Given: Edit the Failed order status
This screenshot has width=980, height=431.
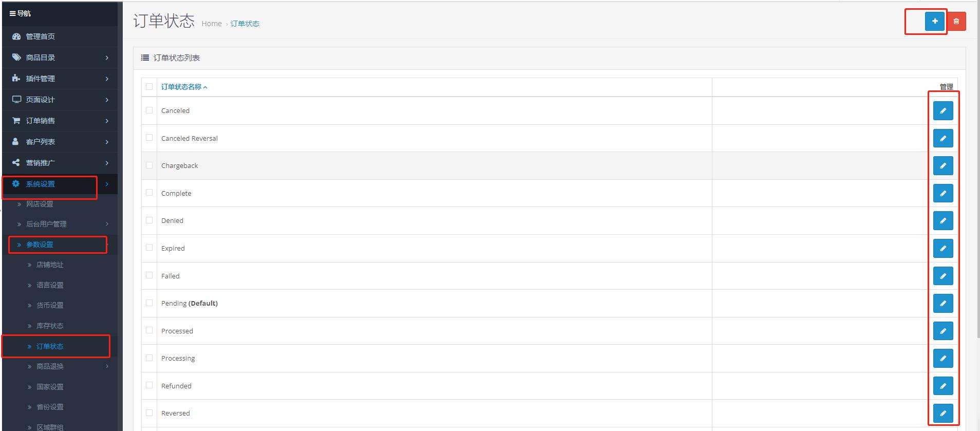Looking at the screenshot, I should 943,276.
